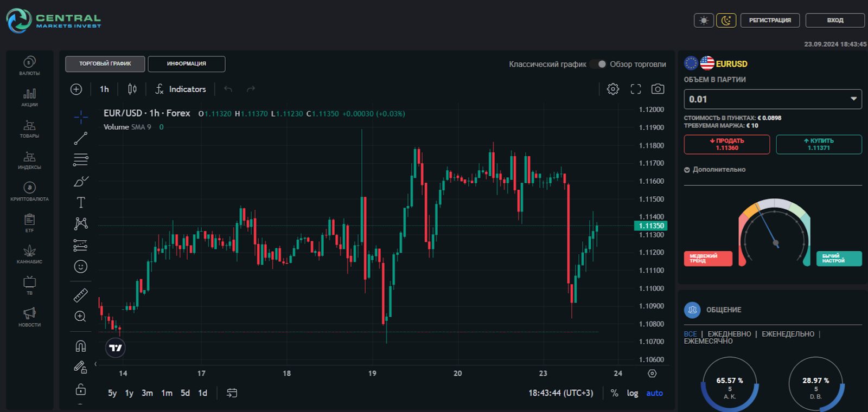Open the ETF sidebar section
868x412 pixels.
coord(29,223)
